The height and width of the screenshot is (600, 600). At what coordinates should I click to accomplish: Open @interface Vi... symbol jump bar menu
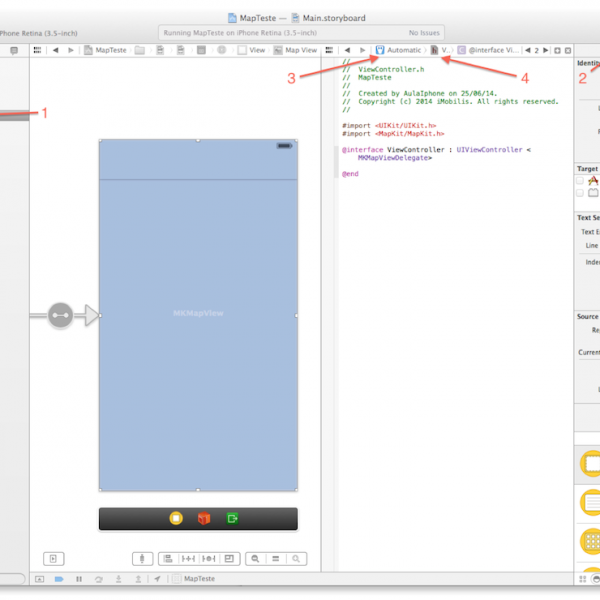pos(488,50)
